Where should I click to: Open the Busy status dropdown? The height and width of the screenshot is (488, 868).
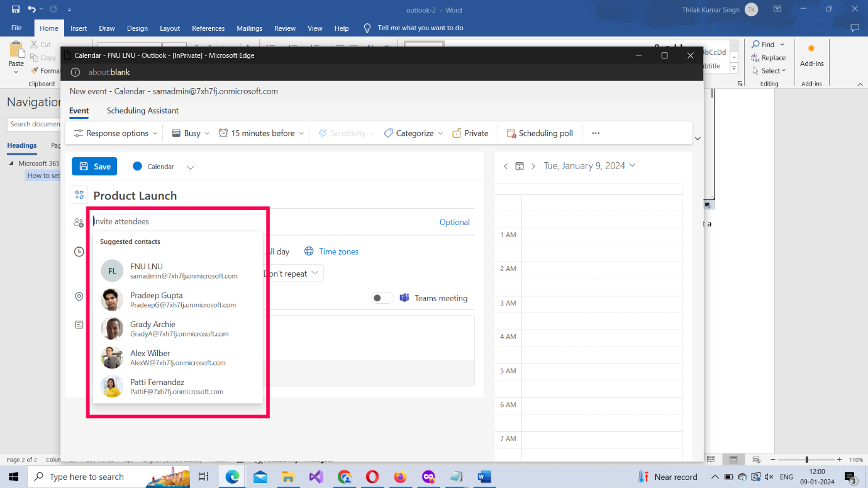pyautogui.click(x=191, y=133)
